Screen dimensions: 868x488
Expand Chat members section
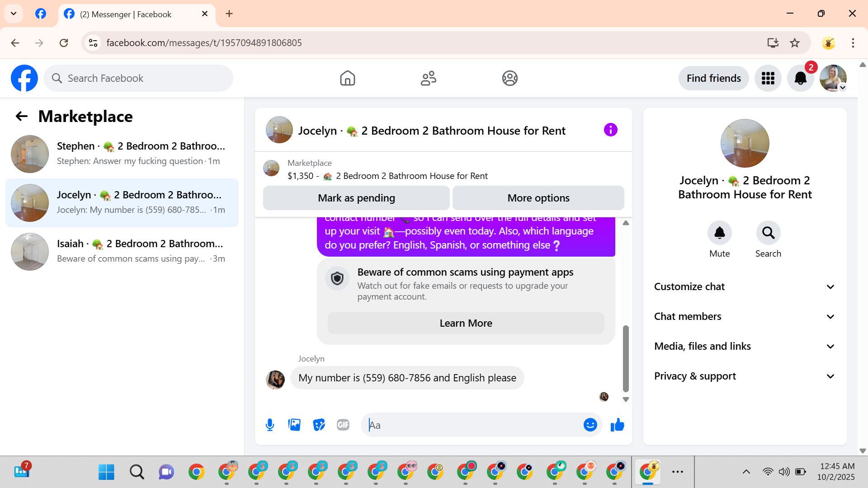(x=745, y=316)
